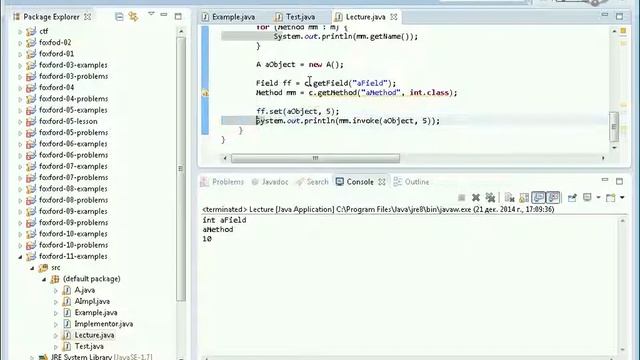Click Clear Console icon
Screen dimensions: 640x360
pyautogui.click(x=509, y=198)
